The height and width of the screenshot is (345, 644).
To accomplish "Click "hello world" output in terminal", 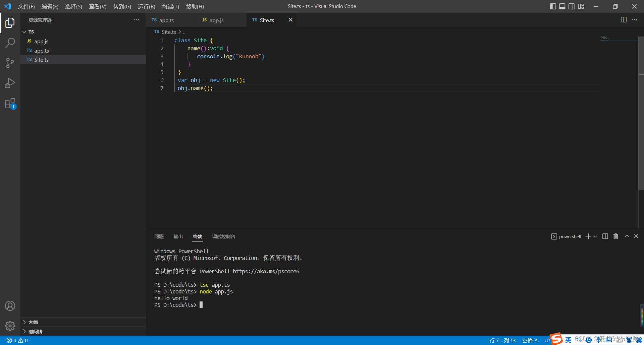I will tap(171, 298).
